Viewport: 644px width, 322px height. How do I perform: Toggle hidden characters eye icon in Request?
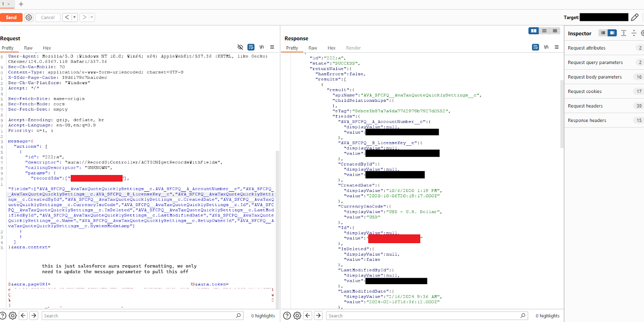coord(240,47)
